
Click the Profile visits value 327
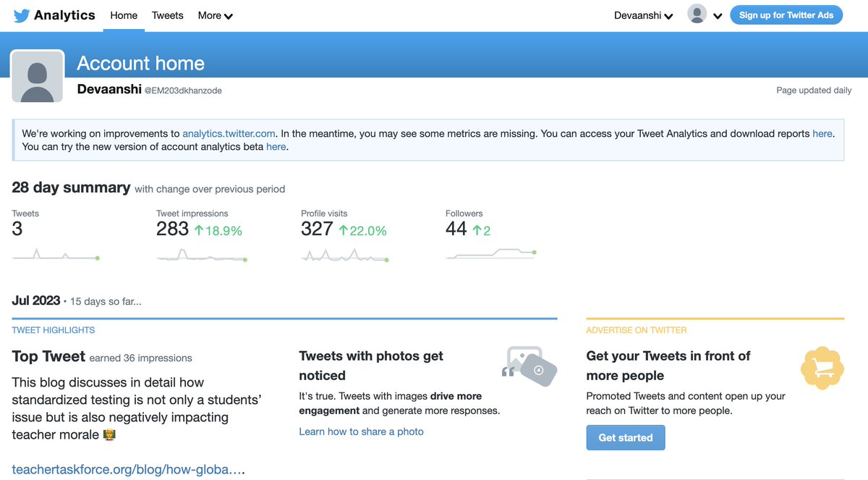[317, 230]
